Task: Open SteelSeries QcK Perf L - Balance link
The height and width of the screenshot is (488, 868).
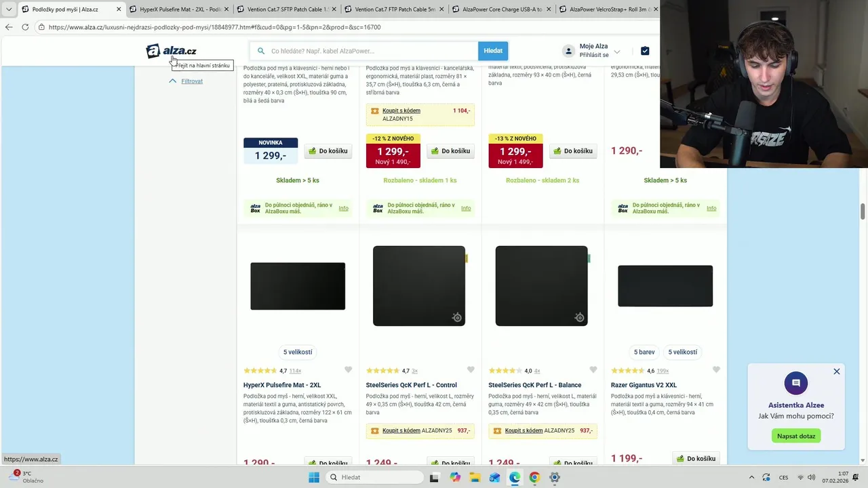Action: [x=534, y=385]
